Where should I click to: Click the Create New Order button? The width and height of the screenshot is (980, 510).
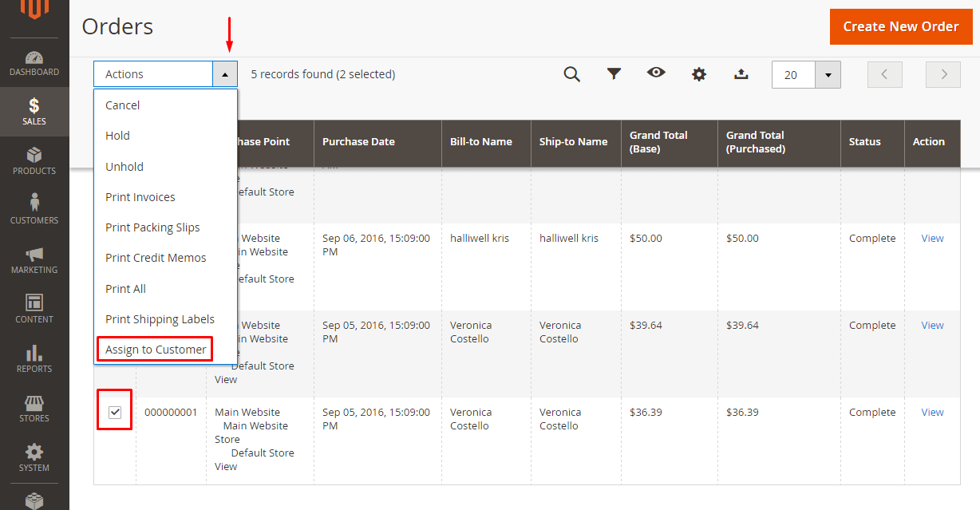[900, 26]
